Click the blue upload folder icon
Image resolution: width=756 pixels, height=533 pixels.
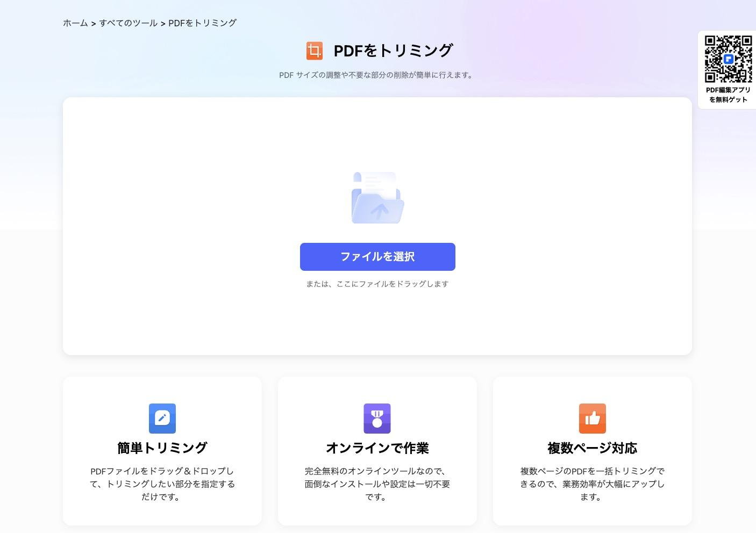coord(377,198)
